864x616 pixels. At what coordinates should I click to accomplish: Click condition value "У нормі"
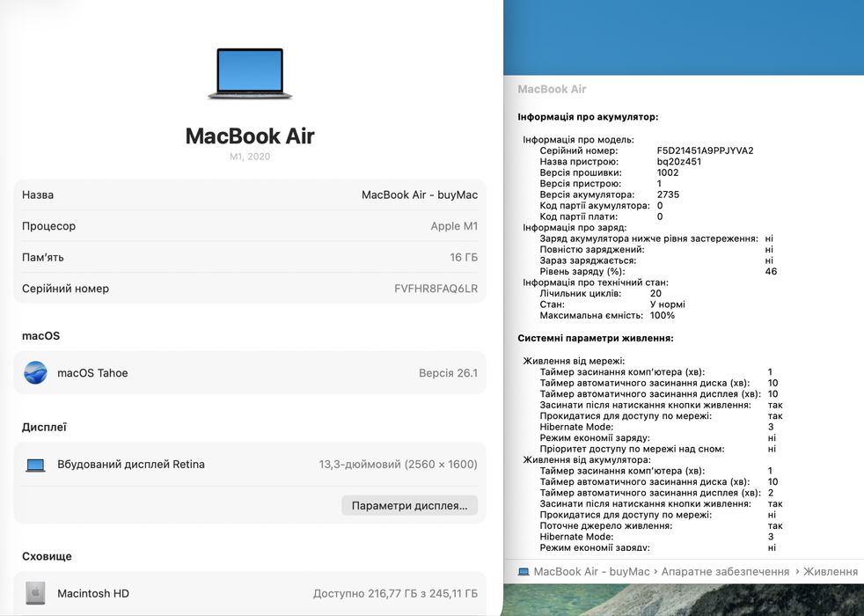[668, 304]
